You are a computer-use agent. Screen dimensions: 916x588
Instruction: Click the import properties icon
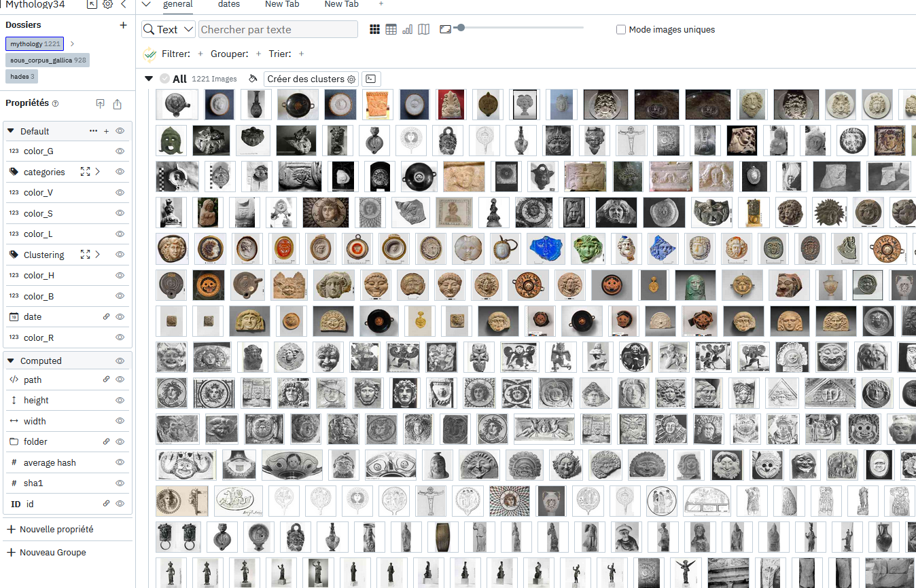tap(100, 104)
